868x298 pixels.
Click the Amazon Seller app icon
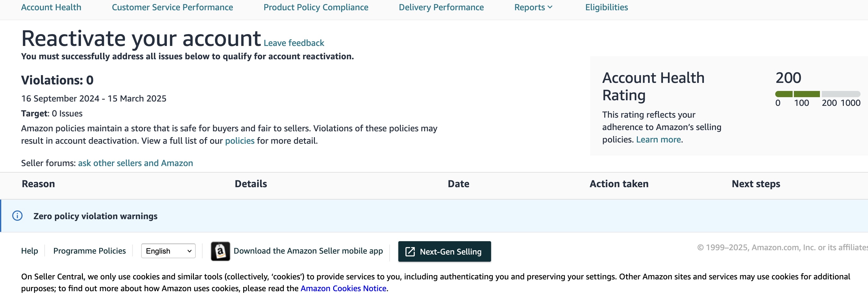pos(220,251)
